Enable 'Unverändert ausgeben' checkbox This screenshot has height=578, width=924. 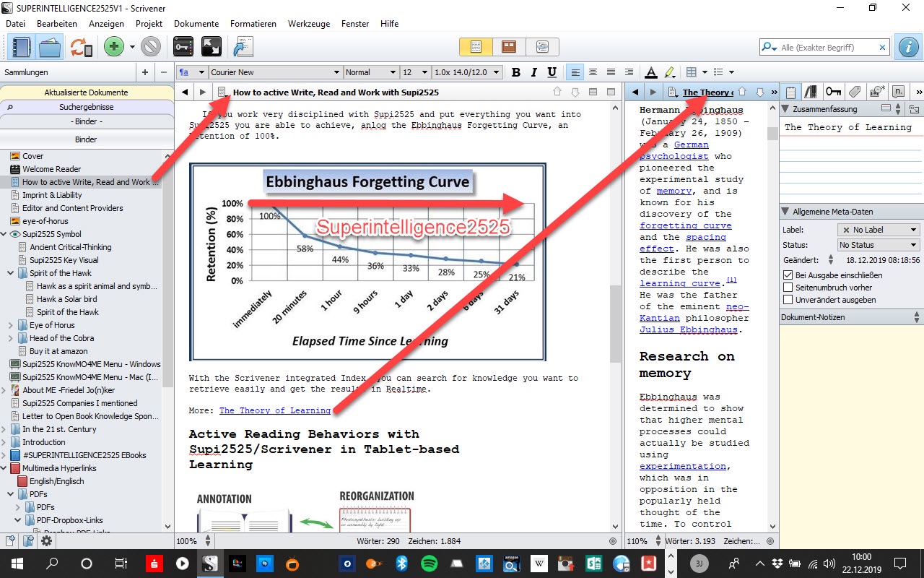click(x=788, y=300)
